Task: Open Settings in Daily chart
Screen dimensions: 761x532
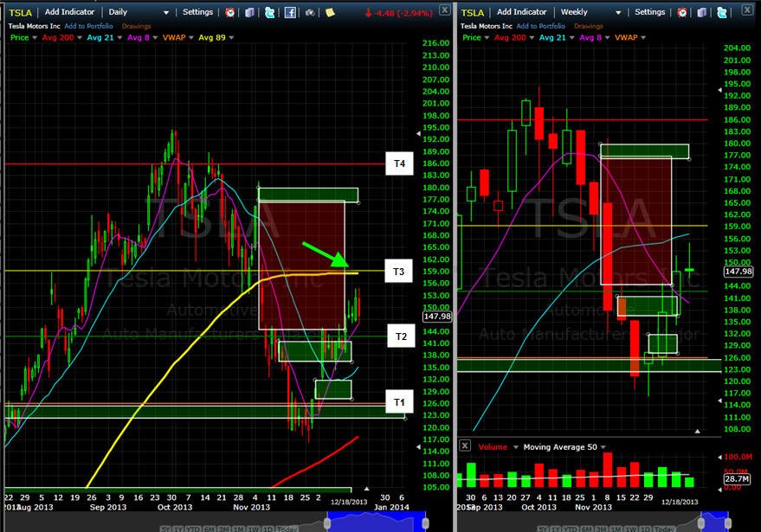Action: click(197, 11)
